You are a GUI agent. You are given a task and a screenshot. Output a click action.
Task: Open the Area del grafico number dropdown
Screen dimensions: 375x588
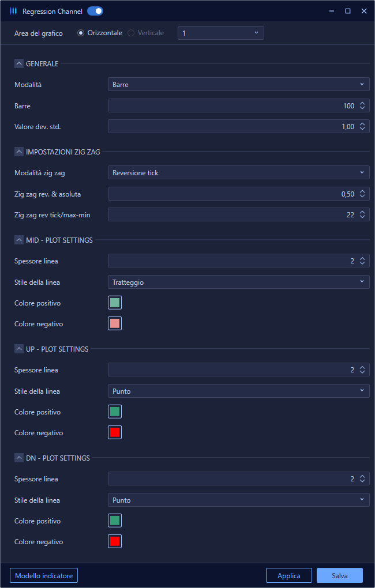click(x=220, y=33)
